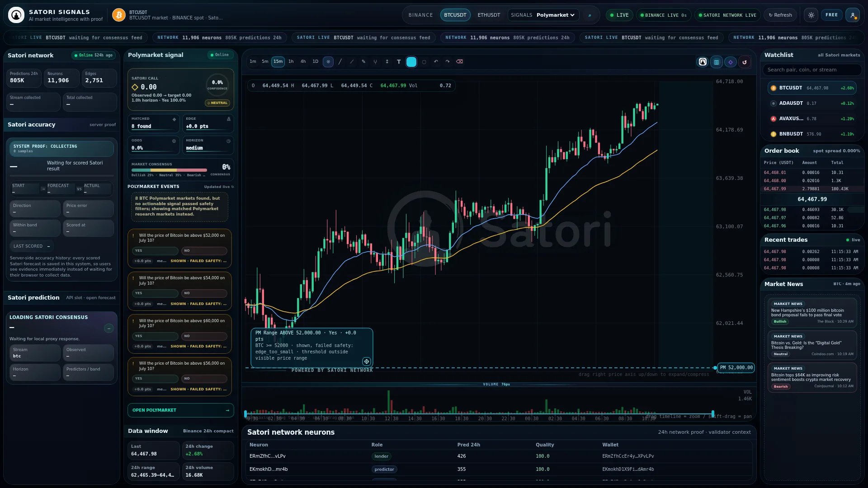Click the FREE plan badge
Viewport: 868px width, 488px height.
(832, 15)
